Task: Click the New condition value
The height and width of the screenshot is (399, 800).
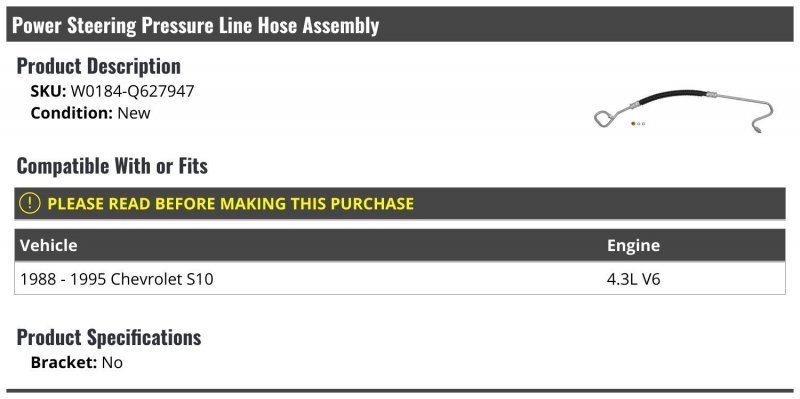Action: 134,113
